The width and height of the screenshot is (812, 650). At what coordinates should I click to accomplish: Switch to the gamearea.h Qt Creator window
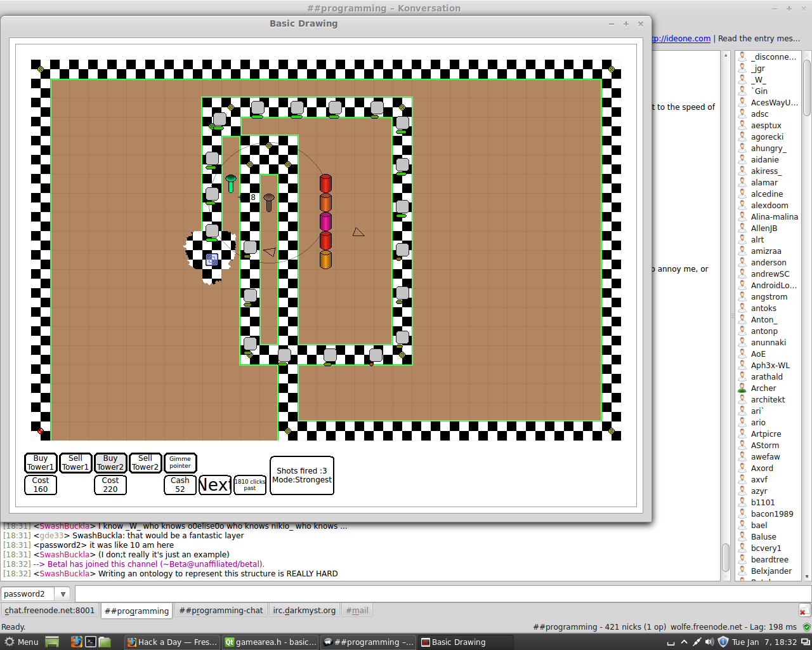(x=271, y=642)
